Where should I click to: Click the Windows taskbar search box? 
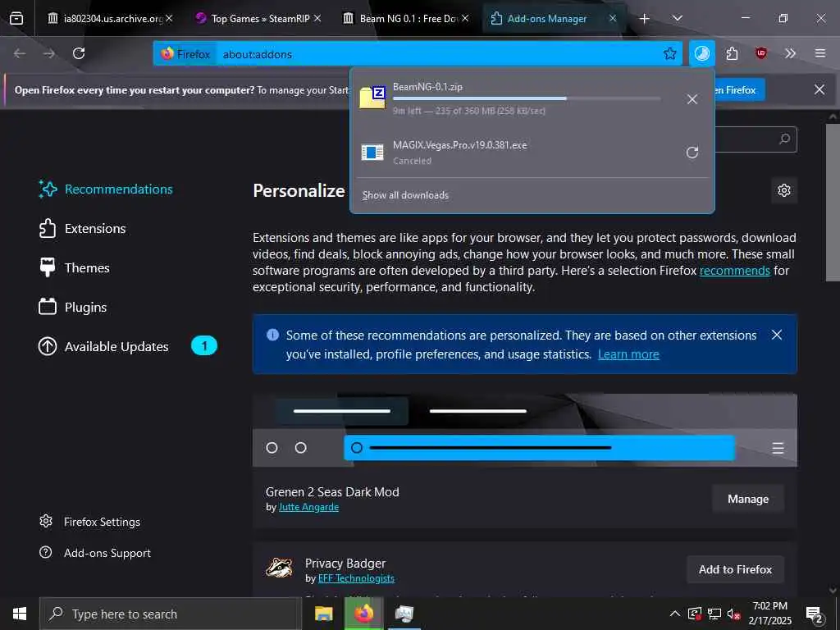[x=171, y=614]
